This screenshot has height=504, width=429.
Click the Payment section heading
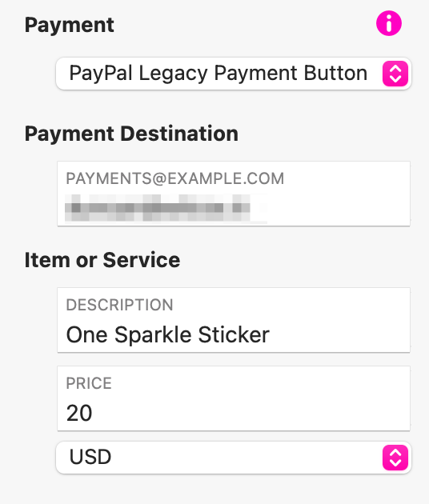click(x=70, y=26)
